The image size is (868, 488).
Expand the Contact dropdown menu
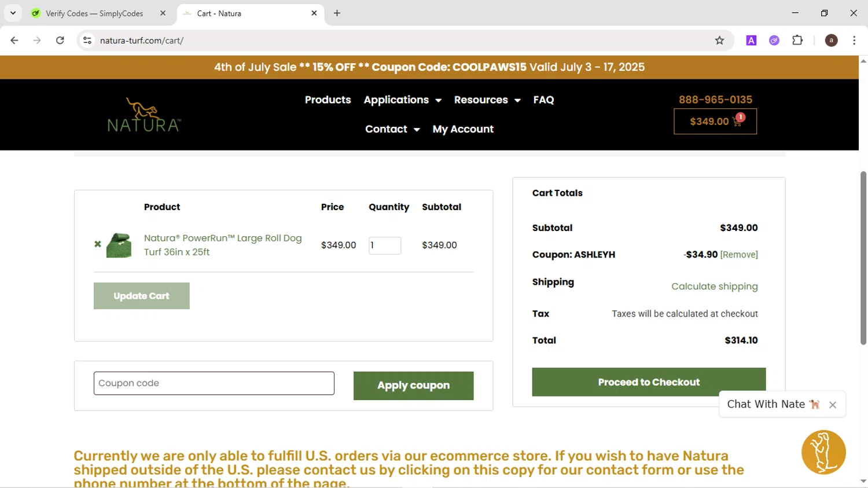[392, 129]
